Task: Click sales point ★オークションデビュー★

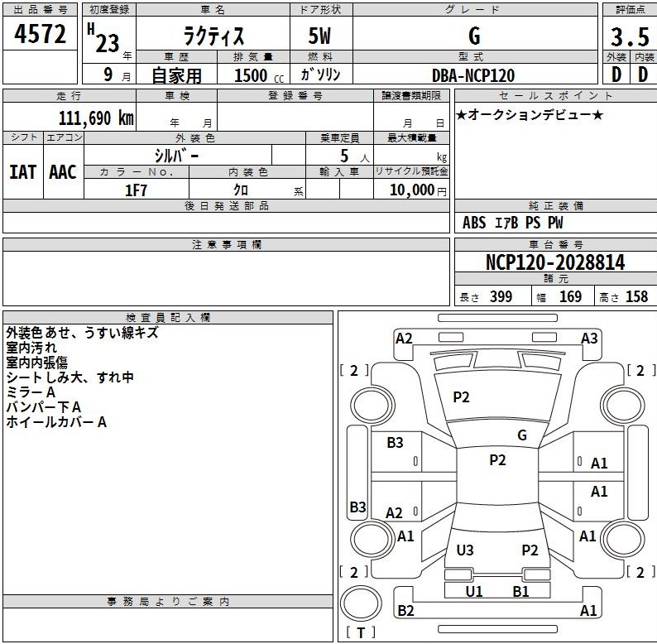Action: (x=530, y=114)
